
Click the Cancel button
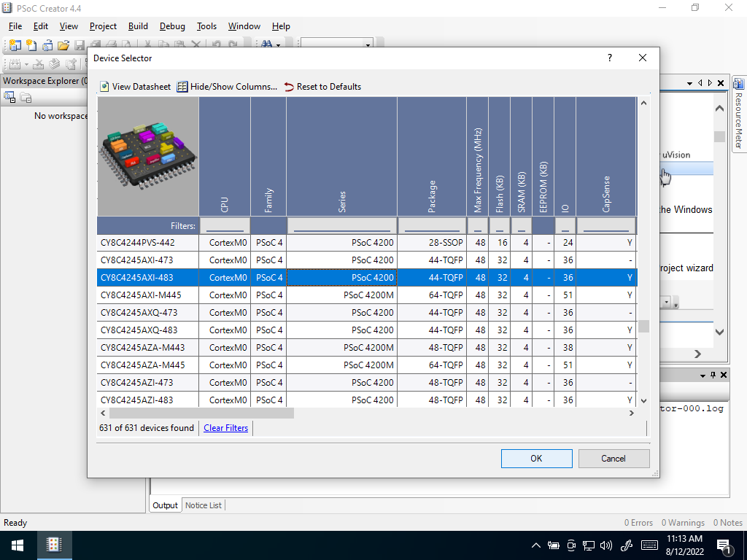[614, 458]
